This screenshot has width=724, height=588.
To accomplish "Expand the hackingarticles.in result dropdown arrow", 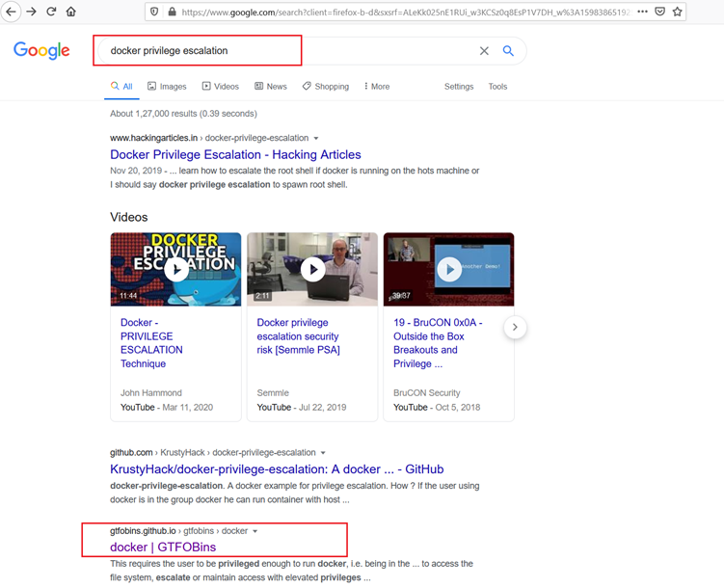I will coord(316,139).
